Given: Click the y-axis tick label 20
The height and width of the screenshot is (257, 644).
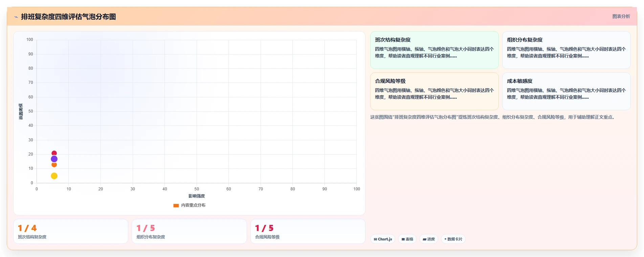Looking at the screenshot, I should point(31,154).
